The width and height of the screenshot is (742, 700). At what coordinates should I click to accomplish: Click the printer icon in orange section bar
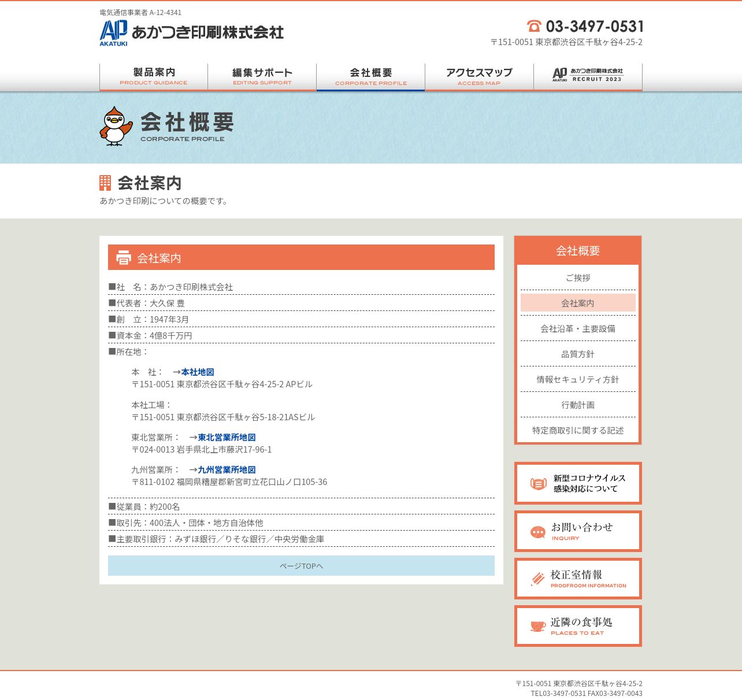click(124, 257)
